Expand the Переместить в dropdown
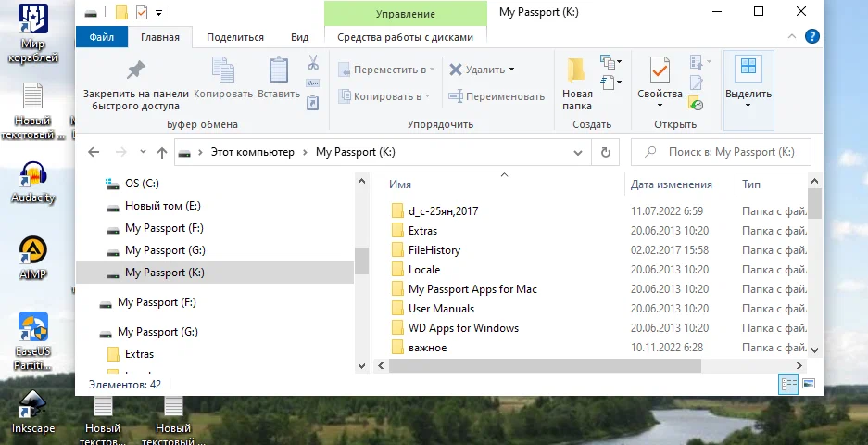 pyautogui.click(x=432, y=70)
